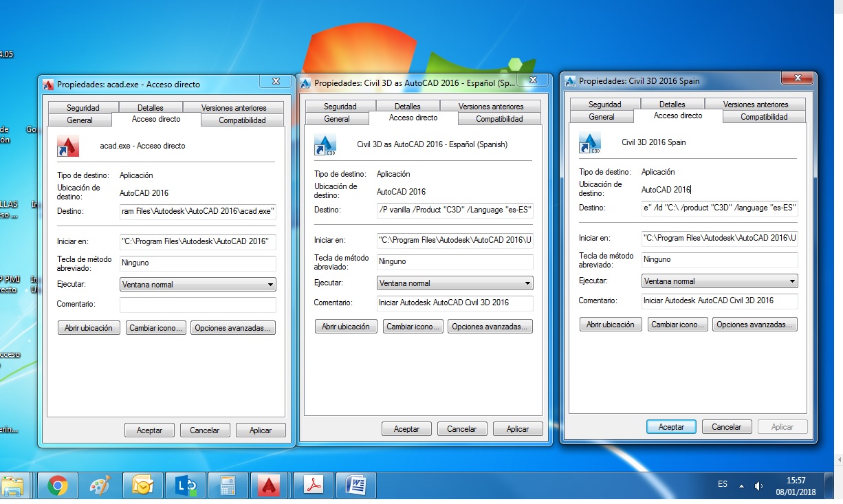Click Cambiar icono in Civil 3D as AutoCAD dialog

pos(413,327)
